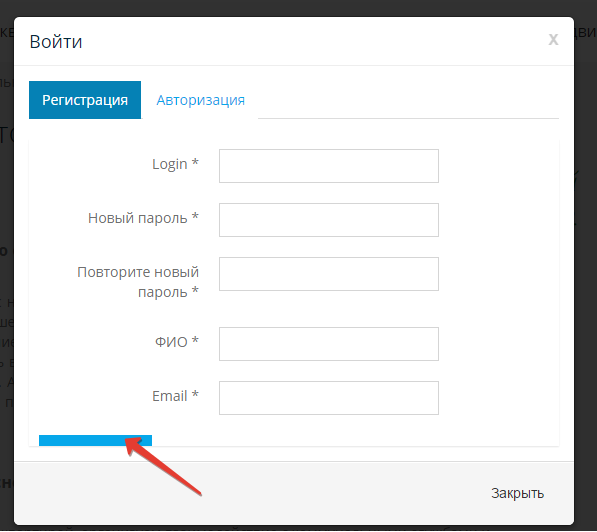Close the Войти dialog with the X icon
597x532 pixels.
click(553, 39)
